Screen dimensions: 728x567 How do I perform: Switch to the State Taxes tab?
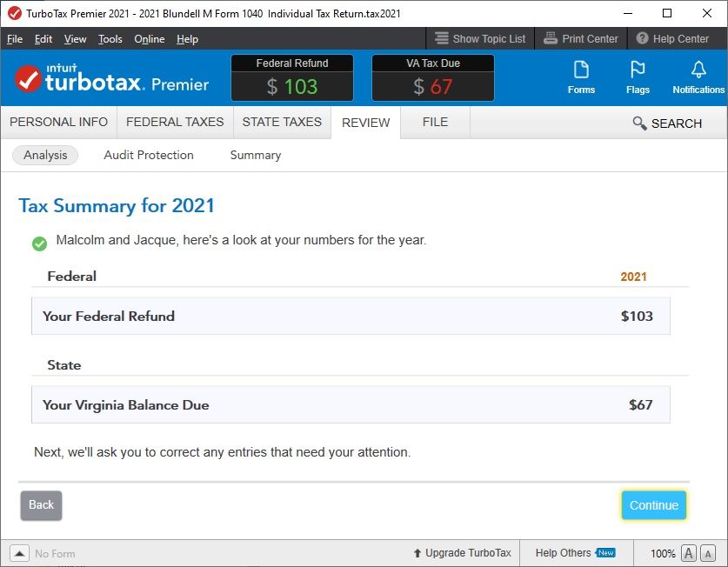coord(282,122)
